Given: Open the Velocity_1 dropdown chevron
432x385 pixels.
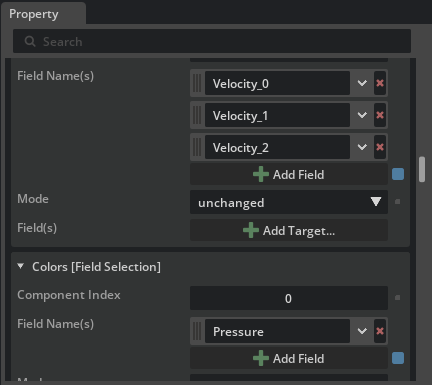Looking at the screenshot, I should click(x=362, y=115).
